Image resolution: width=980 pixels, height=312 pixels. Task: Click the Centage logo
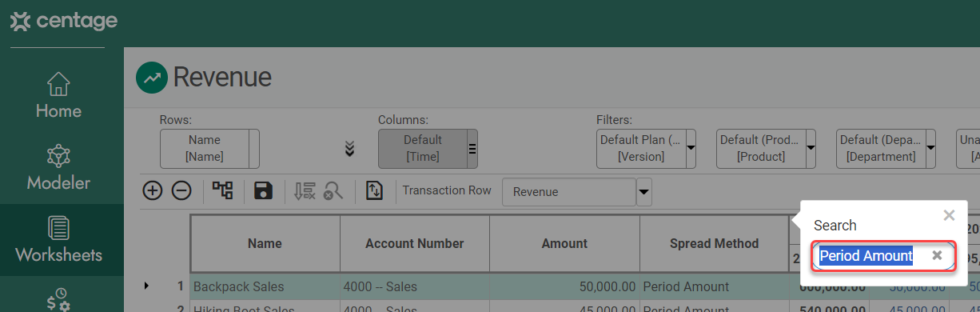pos(64,21)
